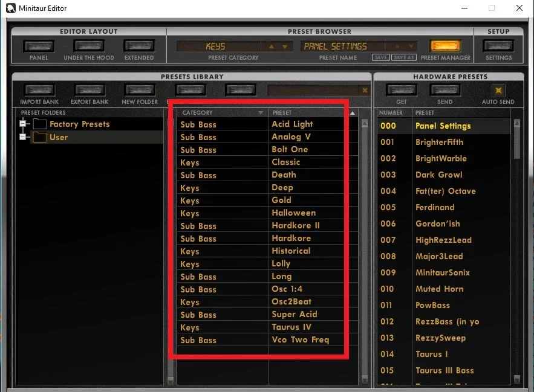Click the library list scroll-down arrow
This screenshot has height=392, width=534.
click(x=365, y=379)
